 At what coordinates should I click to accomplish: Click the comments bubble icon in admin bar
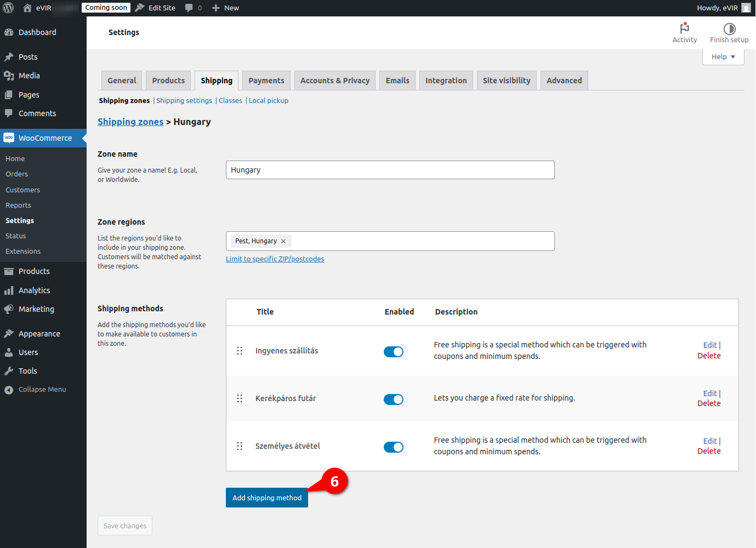click(x=189, y=8)
